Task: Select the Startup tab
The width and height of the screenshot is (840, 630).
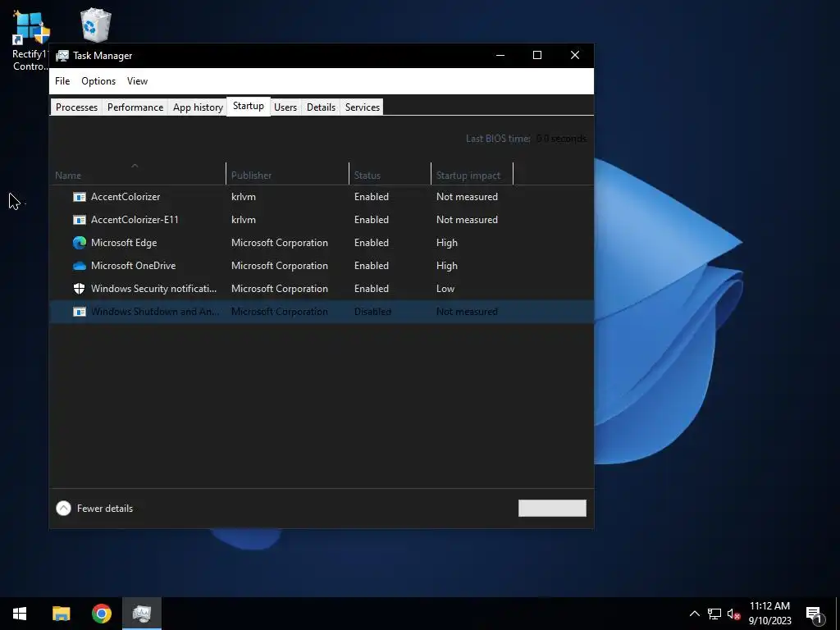Action: coord(248,106)
